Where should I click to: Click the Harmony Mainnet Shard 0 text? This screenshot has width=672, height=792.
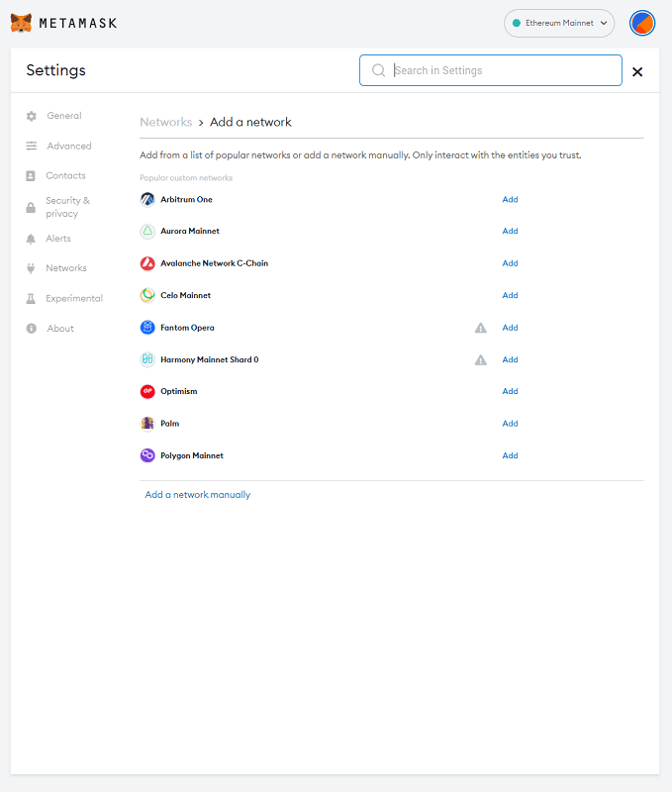point(210,359)
